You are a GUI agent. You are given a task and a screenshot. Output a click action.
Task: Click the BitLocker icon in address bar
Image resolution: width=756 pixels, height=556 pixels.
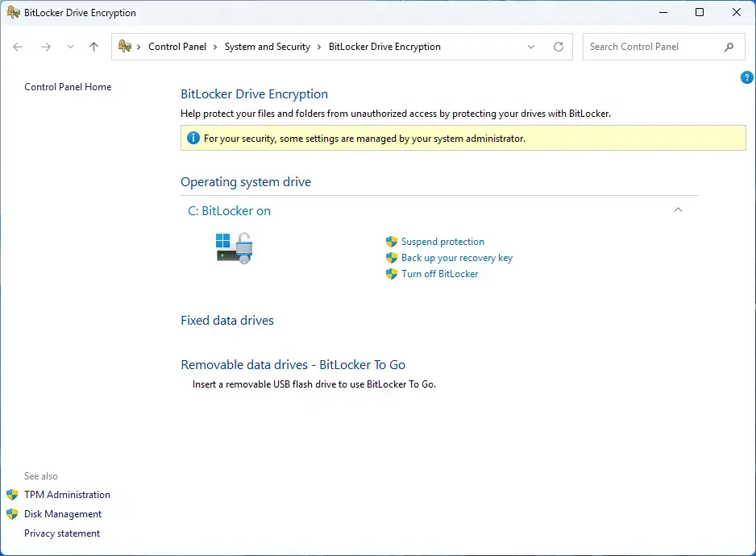click(124, 46)
